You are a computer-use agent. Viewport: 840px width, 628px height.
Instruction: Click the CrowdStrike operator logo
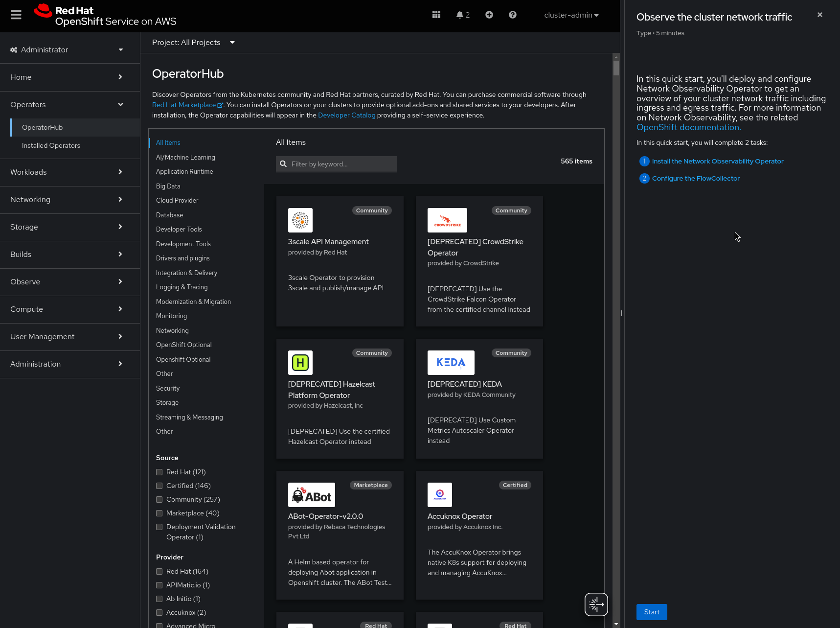447,220
